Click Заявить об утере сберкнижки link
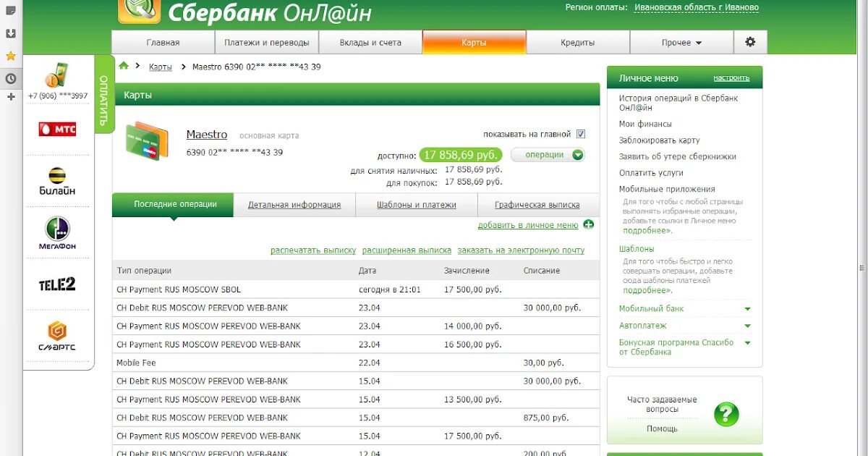Image resolution: width=868 pixels, height=456 pixels. pos(677,156)
